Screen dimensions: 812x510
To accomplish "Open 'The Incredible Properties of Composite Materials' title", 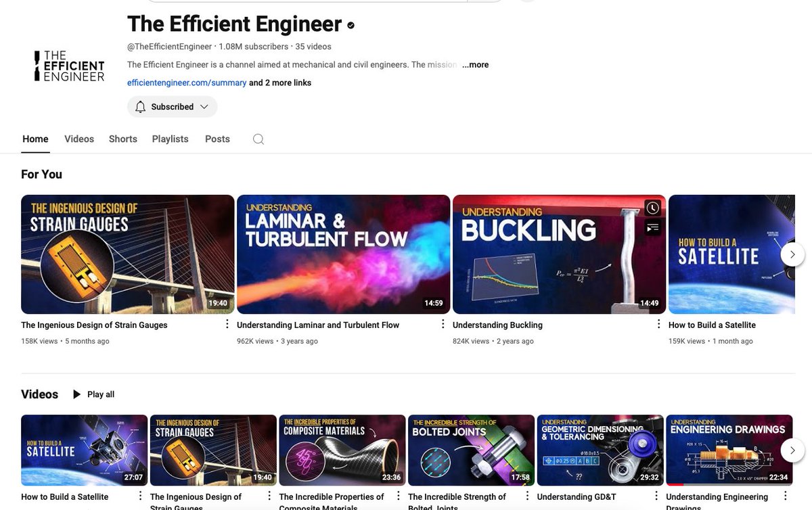I will [332, 501].
